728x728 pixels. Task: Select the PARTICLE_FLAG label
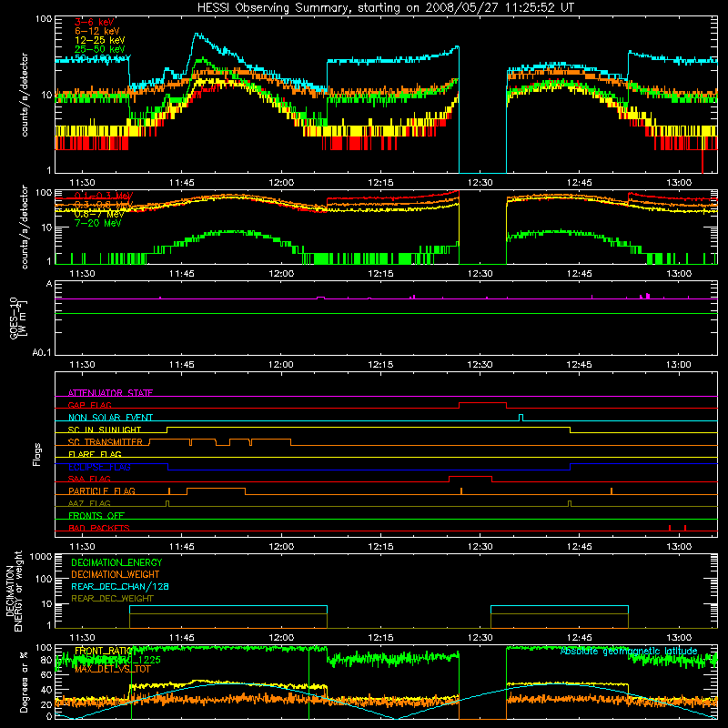click(102, 490)
